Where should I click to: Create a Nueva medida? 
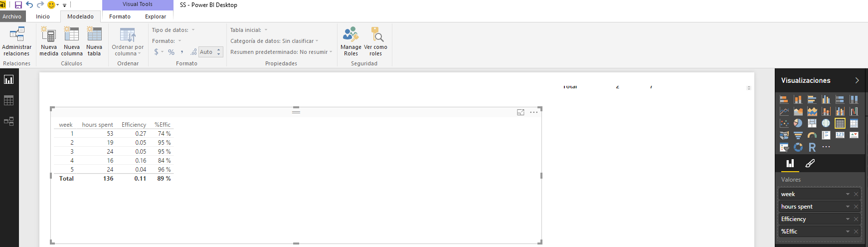tap(48, 41)
